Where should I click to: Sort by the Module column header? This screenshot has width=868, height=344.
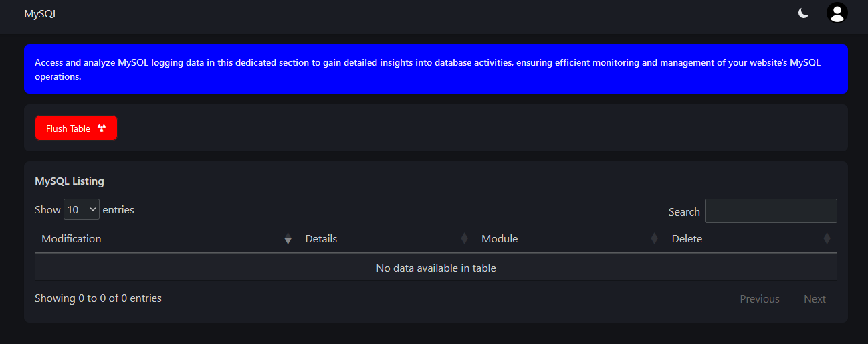[500, 239]
